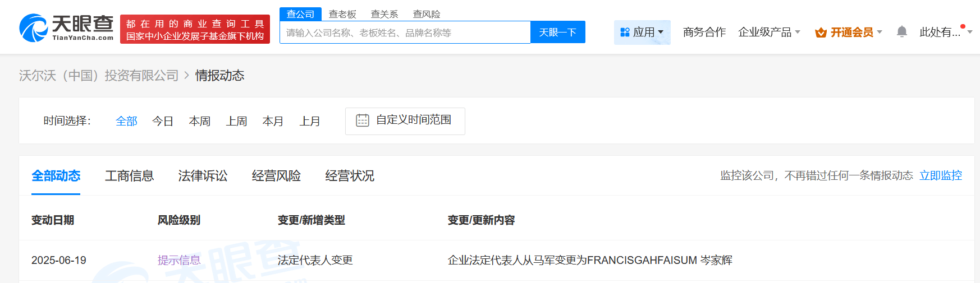Click the TianYanCha logo
980x283 pixels.
pos(66,28)
